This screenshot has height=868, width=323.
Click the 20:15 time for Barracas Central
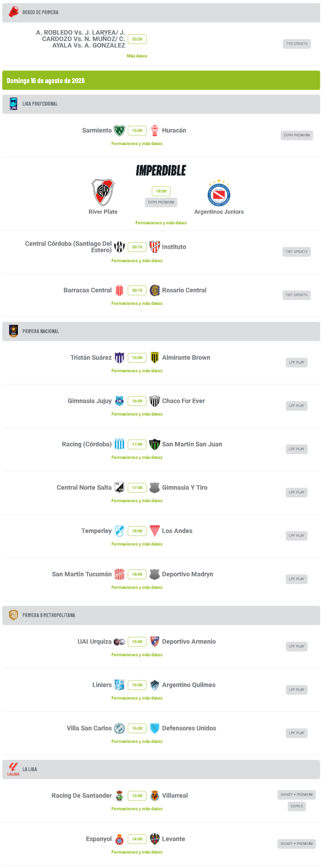click(x=137, y=291)
